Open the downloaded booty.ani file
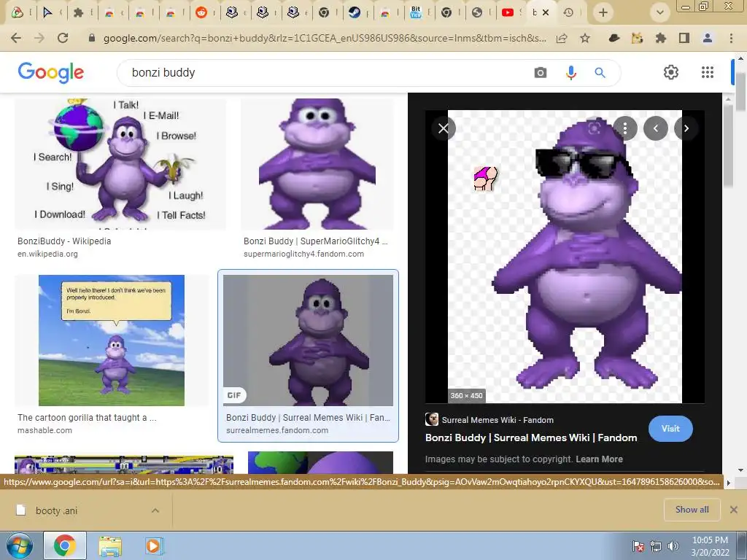This screenshot has height=560, width=747. [x=56, y=510]
